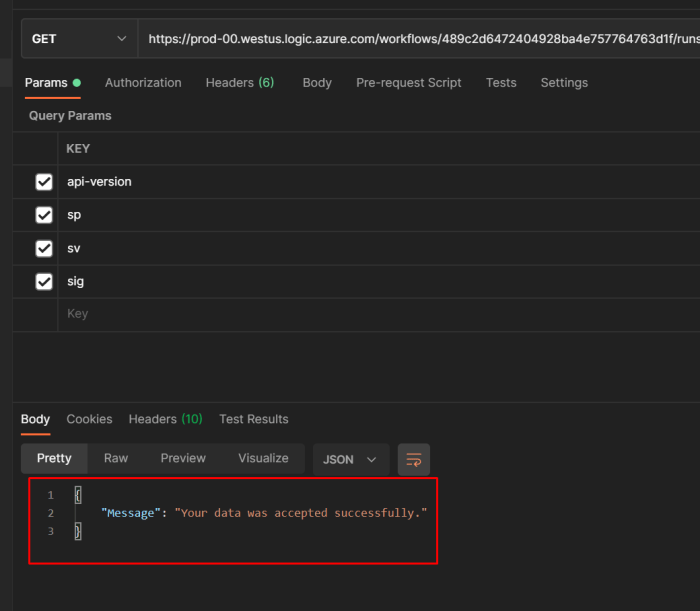Open the JSON format dropdown

coord(351,459)
